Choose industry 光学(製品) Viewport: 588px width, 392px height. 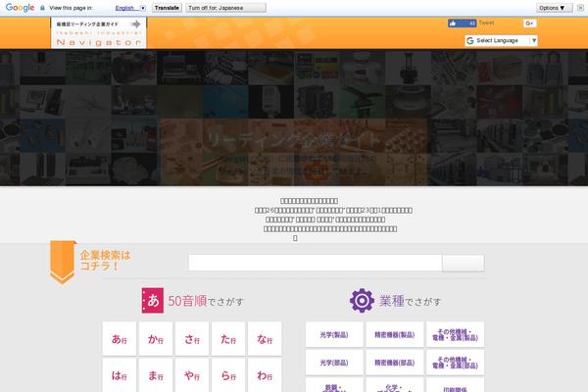(x=334, y=334)
